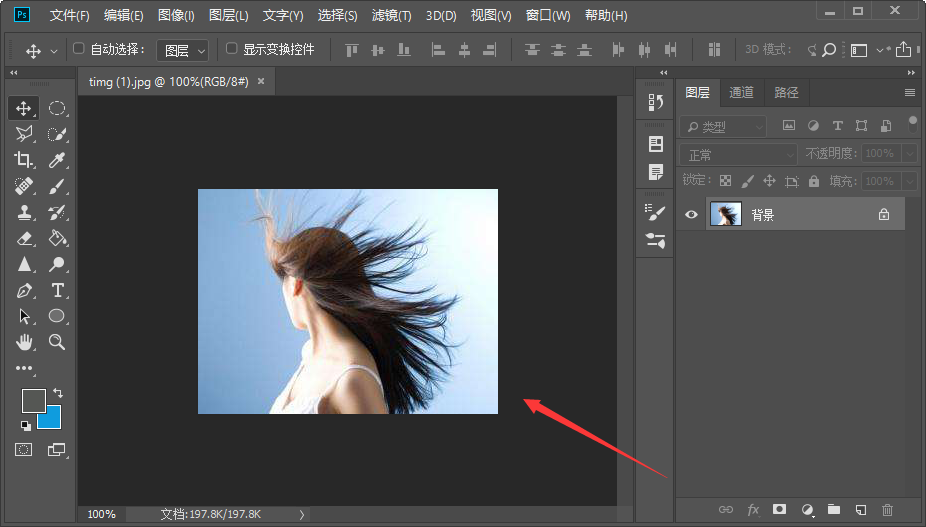Open the 正常 blend mode dropdown
The height and width of the screenshot is (527, 926).
click(x=739, y=155)
